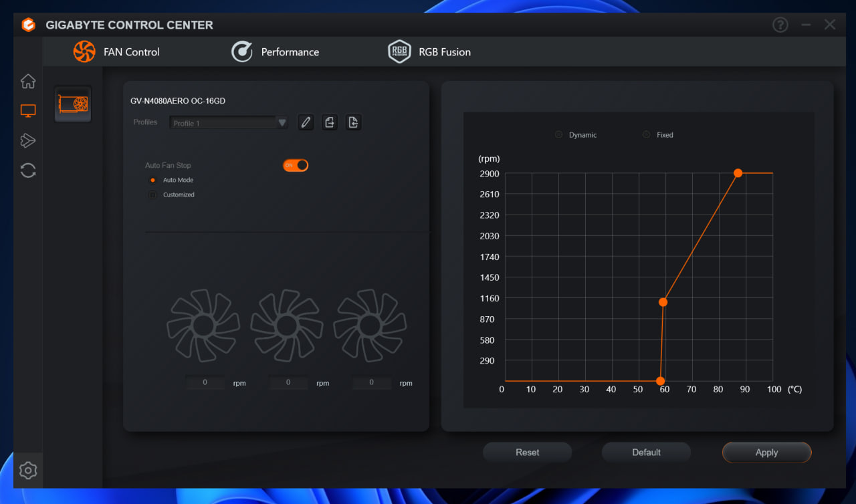Open Settings via the gear icon
856x504 pixels.
coord(28,471)
